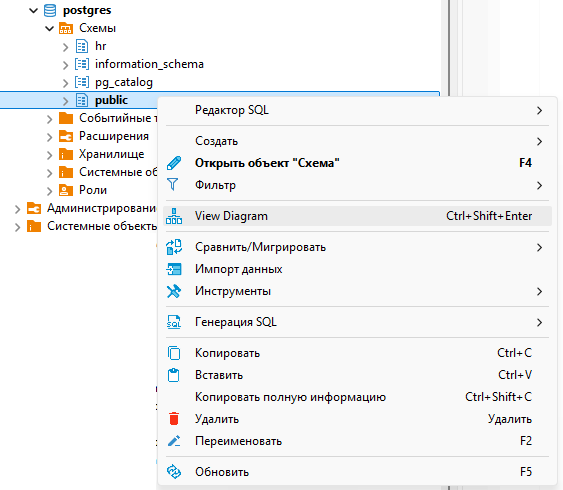
Task: Click the funnel icon next to Фильтр
Action: (173, 185)
